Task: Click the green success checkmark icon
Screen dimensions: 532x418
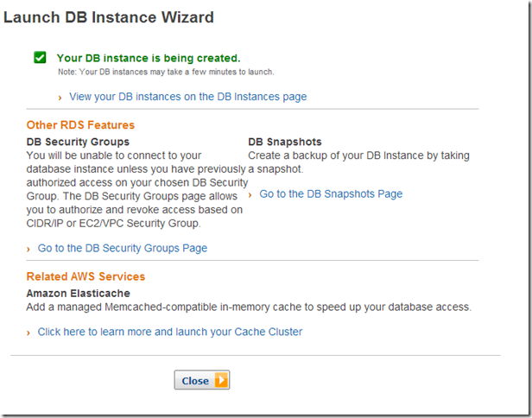Action: click(40, 58)
